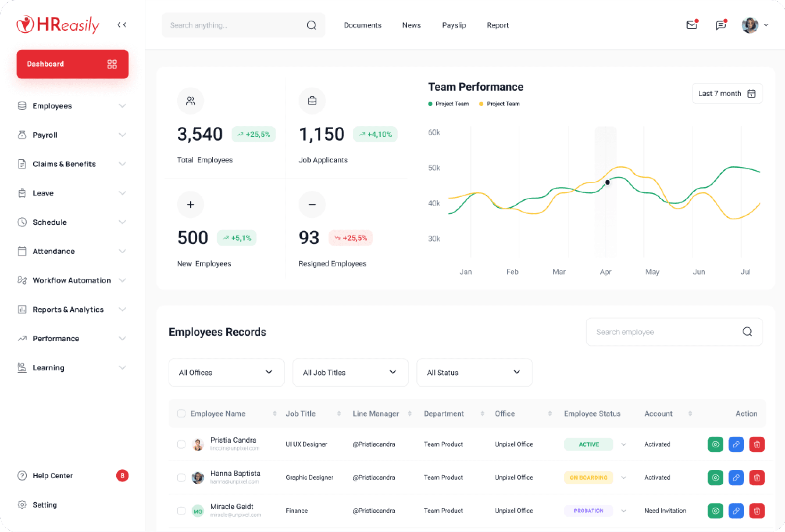
Task: Click the red delete icon for Miracle Geidt
Action: click(757, 511)
